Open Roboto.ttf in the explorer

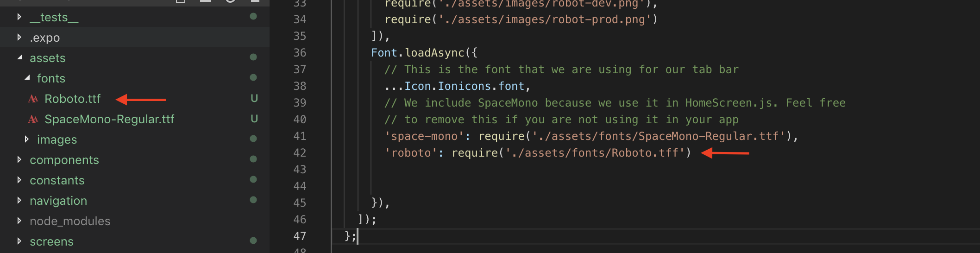tap(73, 99)
